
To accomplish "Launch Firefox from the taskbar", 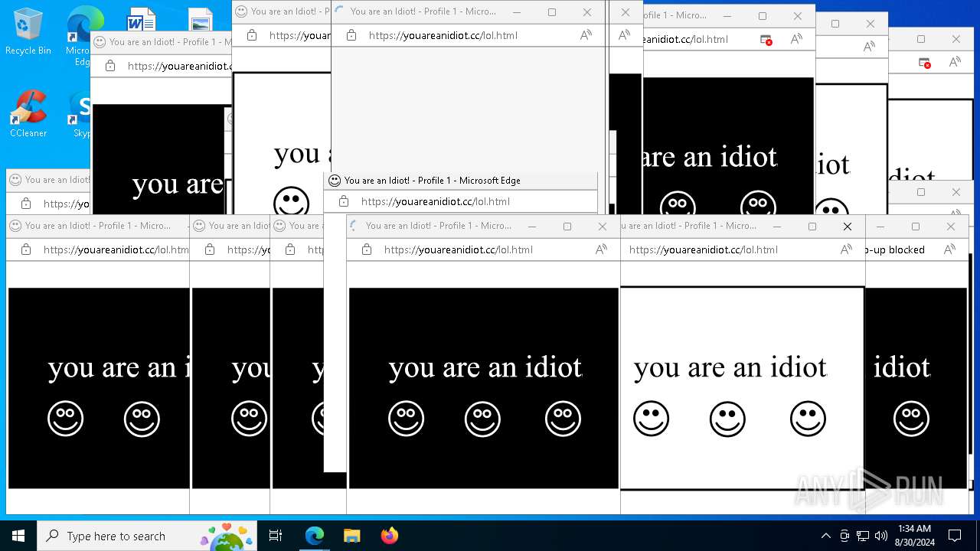I will pos(389,536).
